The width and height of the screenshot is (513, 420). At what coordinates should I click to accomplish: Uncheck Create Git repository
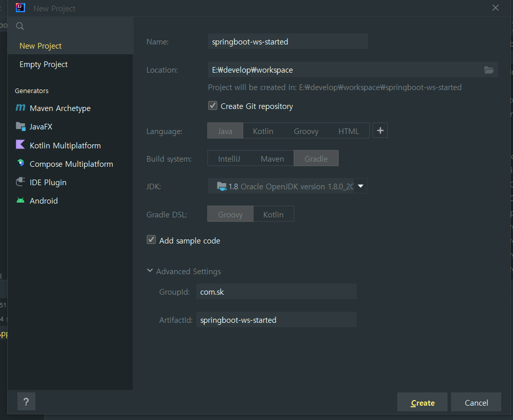point(213,106)
